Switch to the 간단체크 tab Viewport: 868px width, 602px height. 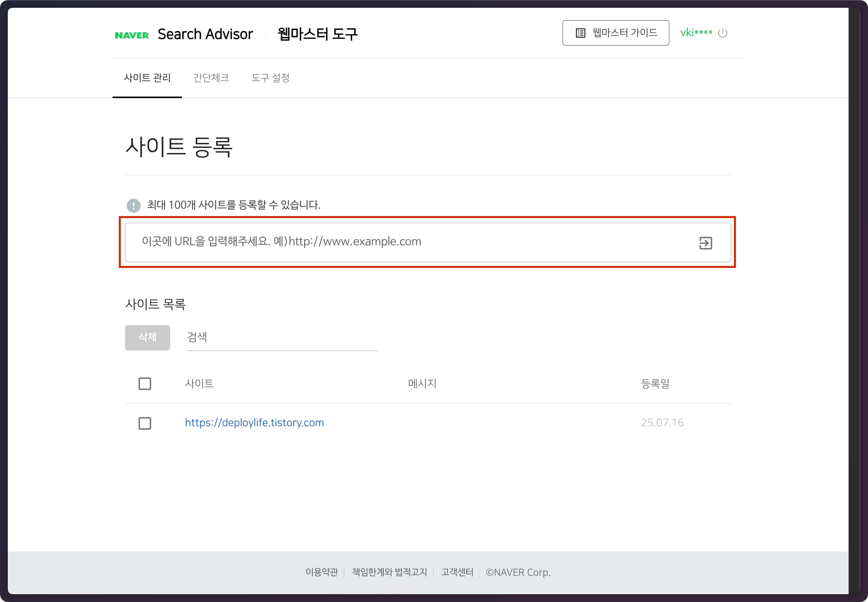[211, 77]
